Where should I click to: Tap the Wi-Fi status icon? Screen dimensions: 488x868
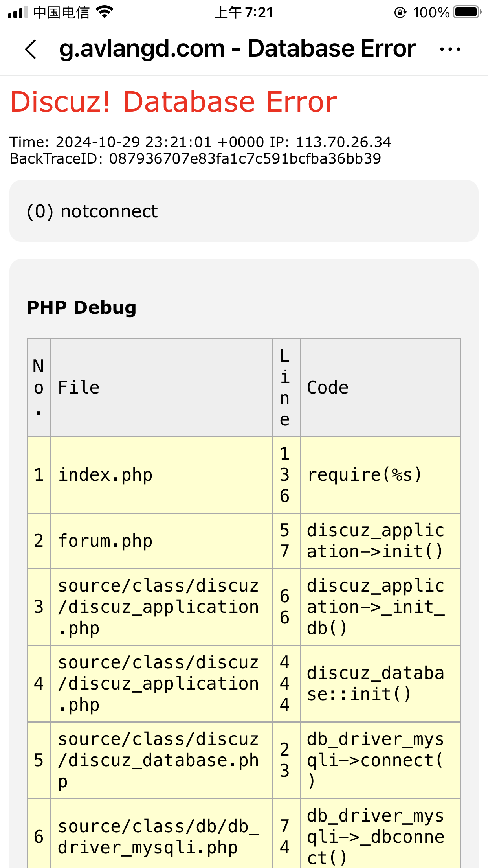105,12
